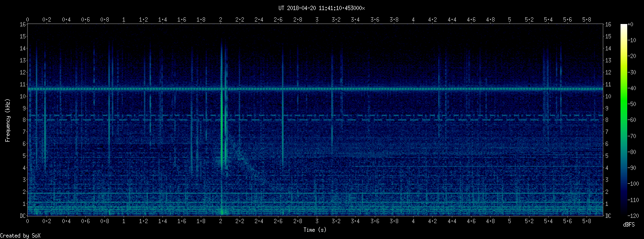
Task: Click the 'Frequency (kHz)' axis label
Action: point(8,120)
